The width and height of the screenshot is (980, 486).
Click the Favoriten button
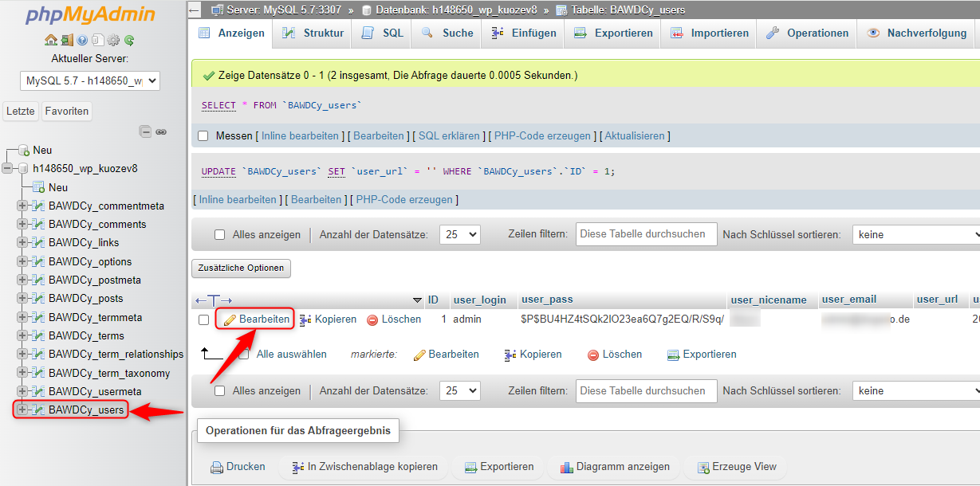[67, 112]
